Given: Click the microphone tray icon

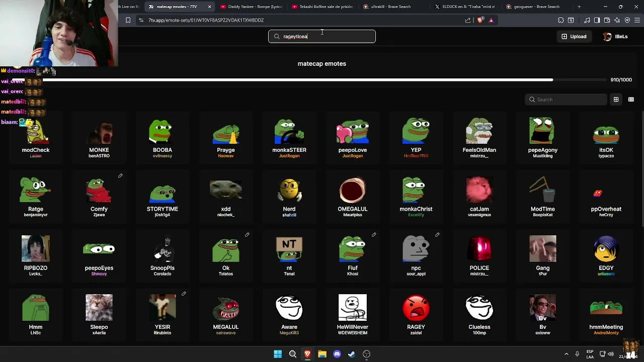Looking at the screenshot, I should pos(577,354).
